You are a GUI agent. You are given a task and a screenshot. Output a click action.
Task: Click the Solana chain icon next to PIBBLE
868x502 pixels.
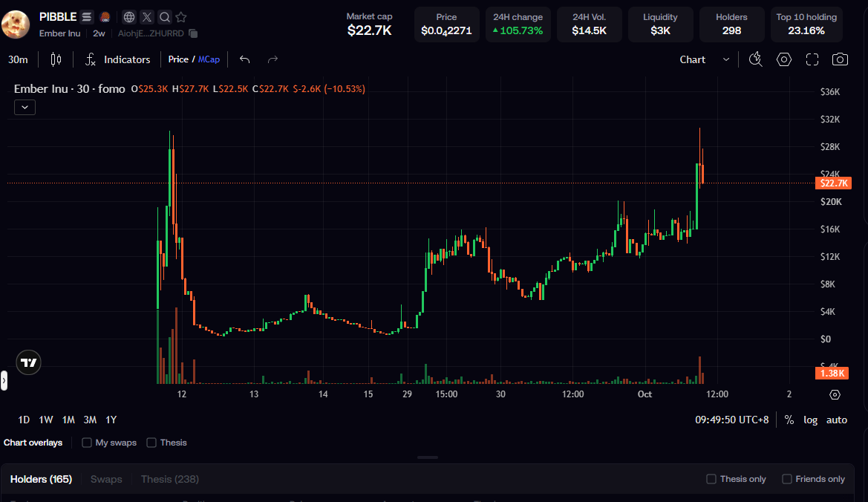[x=86, y=17]
